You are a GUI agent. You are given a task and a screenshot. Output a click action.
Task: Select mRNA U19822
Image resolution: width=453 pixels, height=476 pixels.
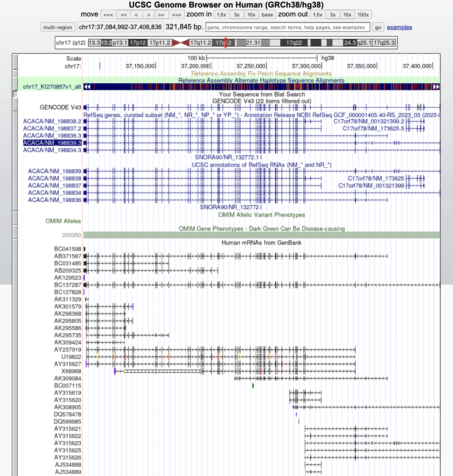71,357
